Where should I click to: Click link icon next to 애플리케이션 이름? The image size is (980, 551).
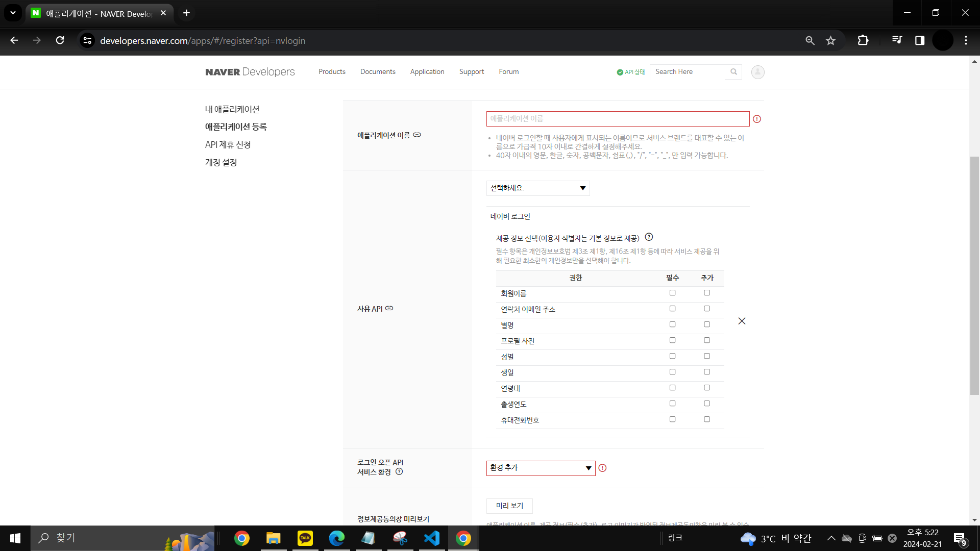click(x=417, y=135)
